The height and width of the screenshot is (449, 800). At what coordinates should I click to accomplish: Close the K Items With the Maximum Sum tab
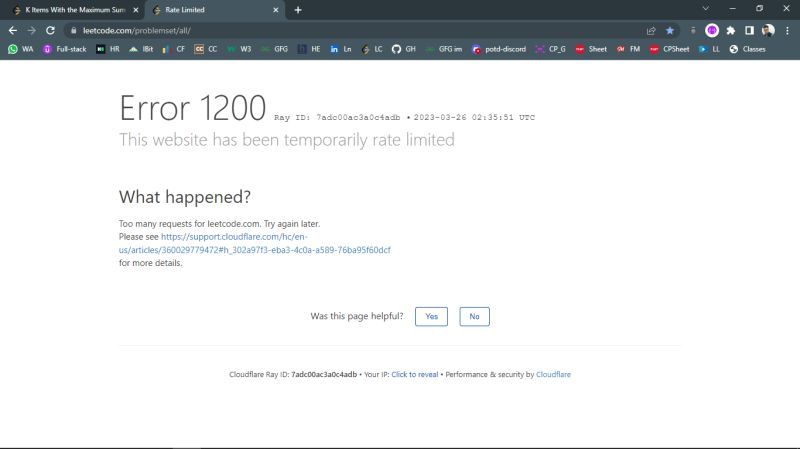(136, 10)
